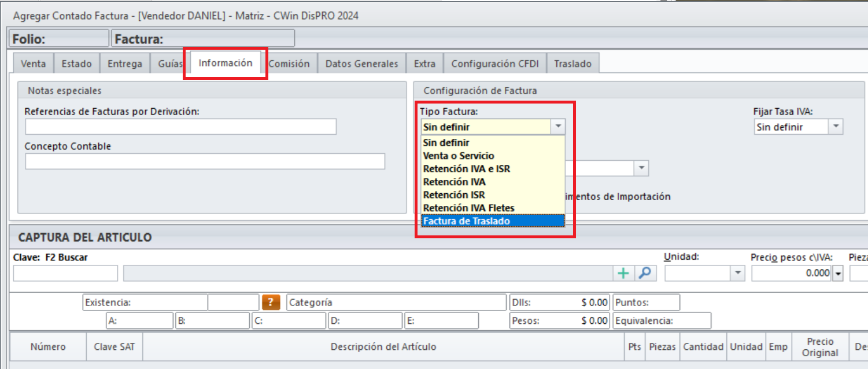This screenshot has height=369, width=868.
Task: Expand the Unidad combo box
Action: 738,274
